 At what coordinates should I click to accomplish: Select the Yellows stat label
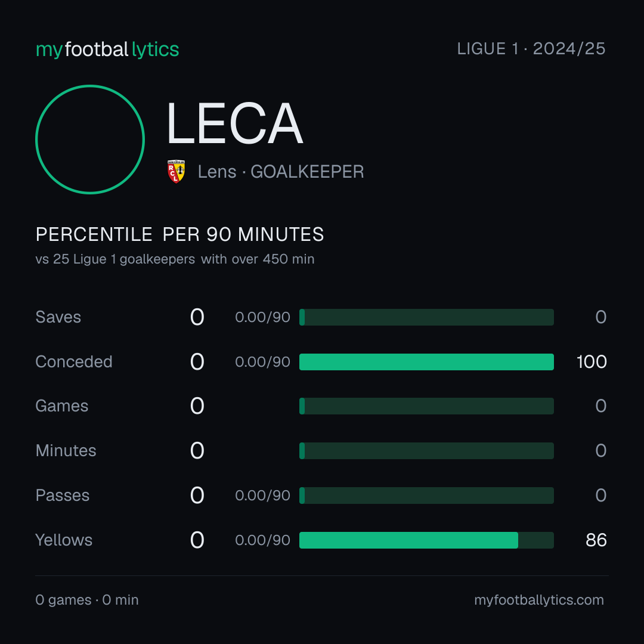(x=64, y=540)
